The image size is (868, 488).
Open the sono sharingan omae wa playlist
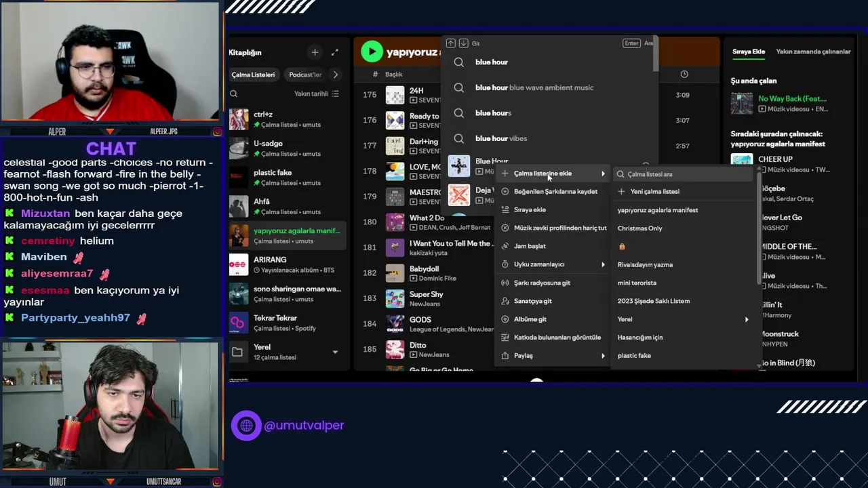288,293
